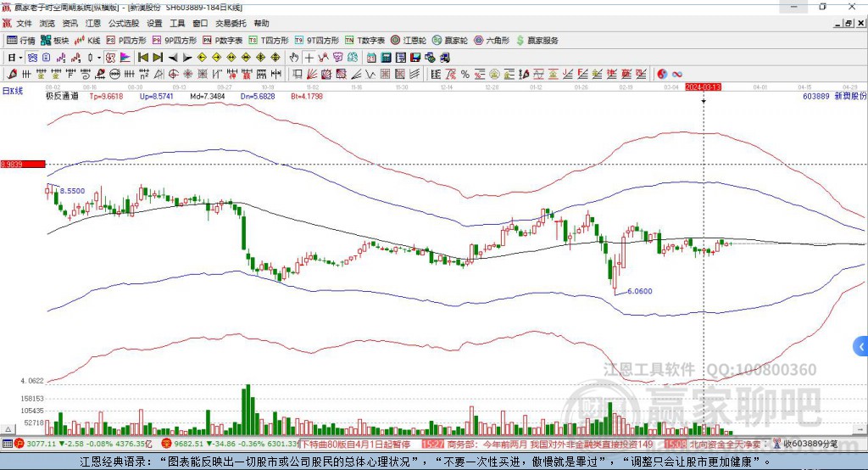Select the Gann fan lines tool
Viewport: 868px width, 470px height.
pyautogui.click(x=312, y=75)
